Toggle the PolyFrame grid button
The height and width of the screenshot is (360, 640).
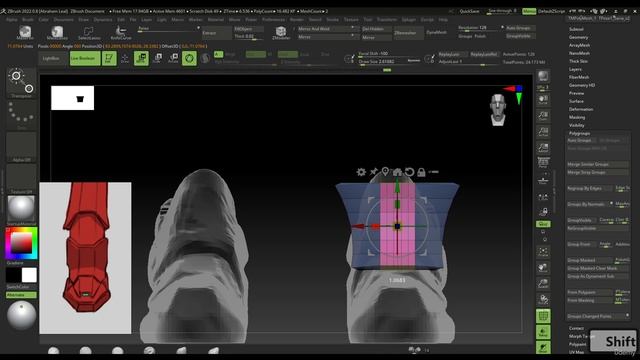pos(543,316)
